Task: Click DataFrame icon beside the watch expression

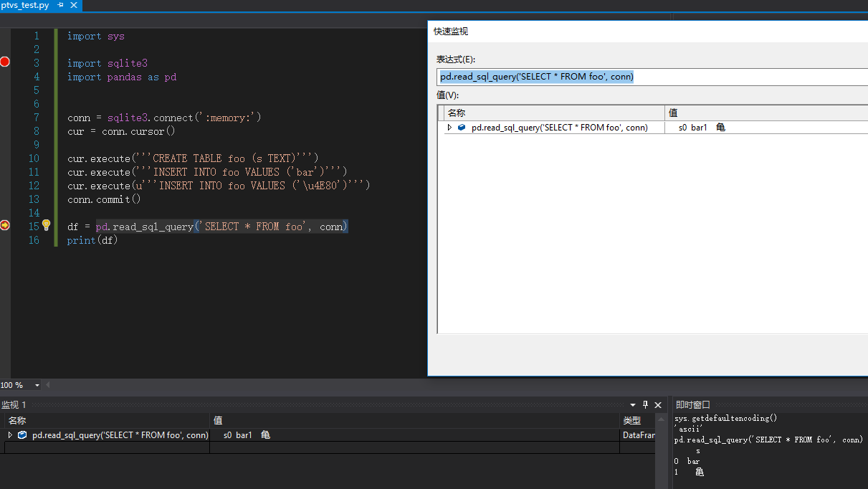Action: [x=22, y=435]
